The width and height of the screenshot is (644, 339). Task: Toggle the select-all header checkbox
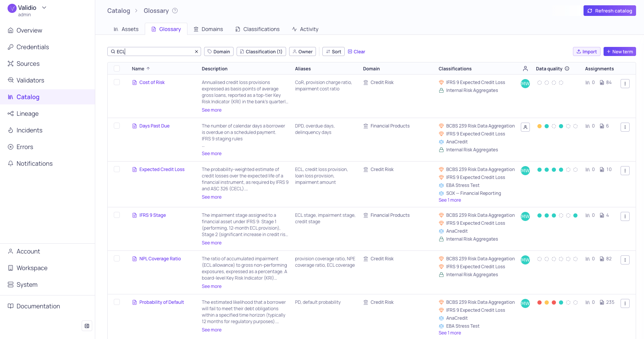117,68
